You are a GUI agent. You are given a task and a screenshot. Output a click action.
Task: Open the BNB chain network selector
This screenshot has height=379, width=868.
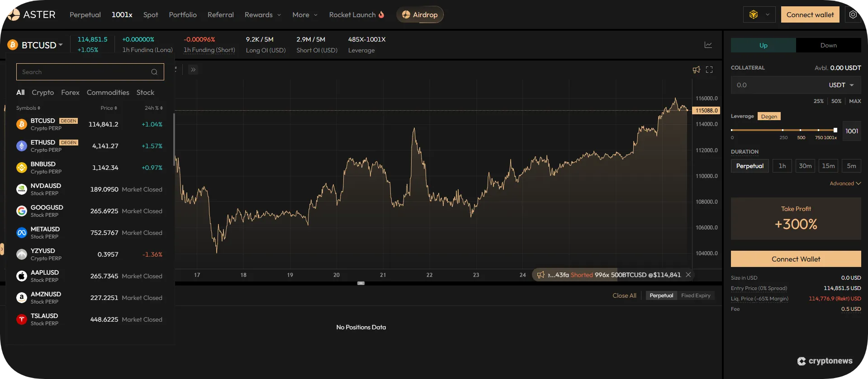pyautogui.click(x=759, y=14)
